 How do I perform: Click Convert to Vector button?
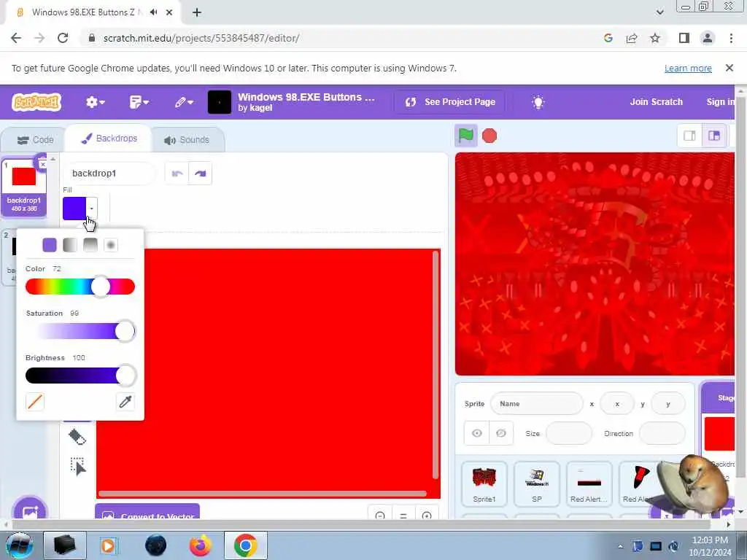click(147, 512)
